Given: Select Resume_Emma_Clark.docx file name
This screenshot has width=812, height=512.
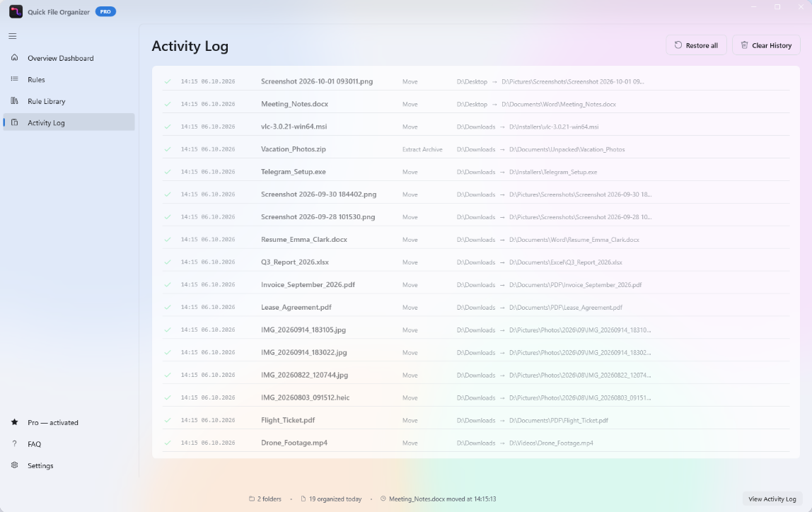Looking at the screenshot, I should coord(304,239).
